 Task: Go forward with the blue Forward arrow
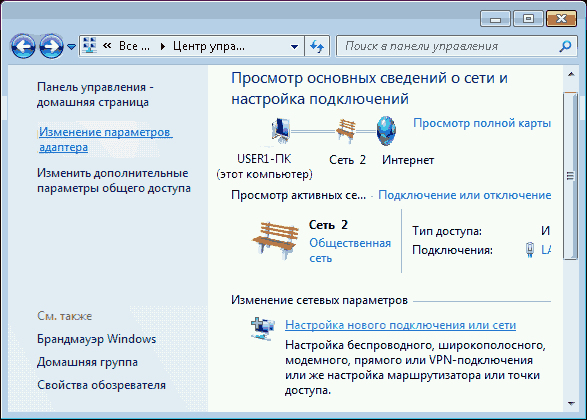(x=51, y=46)
